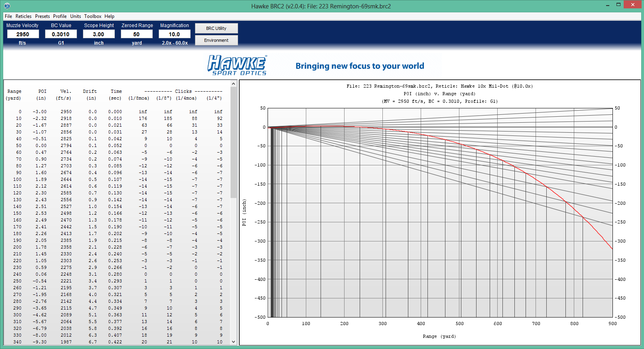The image size is (644, 349).
Task: Click the ballistics table scrollbar thumb
Action: (x=234, y=142)
